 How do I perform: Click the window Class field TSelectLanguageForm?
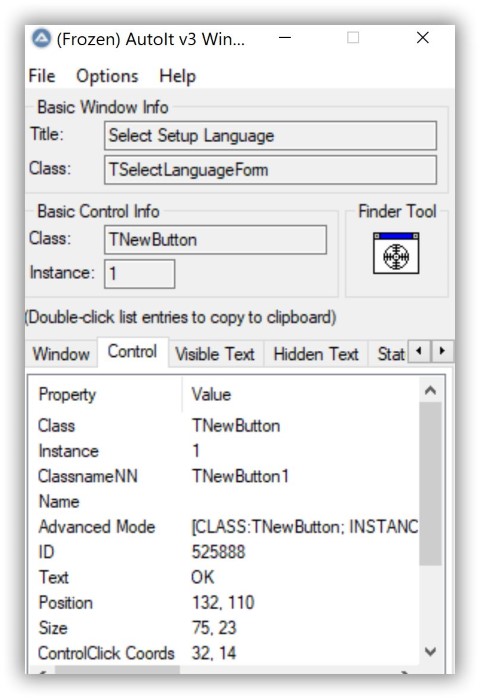tap(270, 170)
